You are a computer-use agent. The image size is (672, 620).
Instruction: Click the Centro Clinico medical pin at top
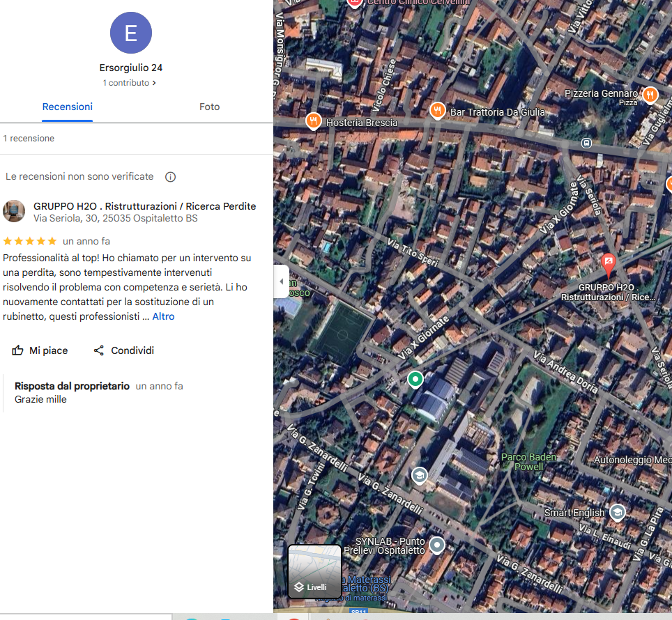pyautogui.click(x=354, y=3)
